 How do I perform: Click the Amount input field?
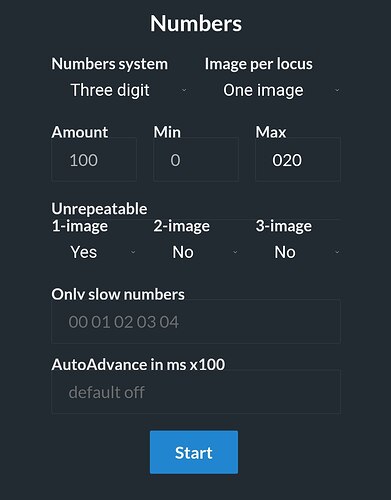tap(94, 159)
